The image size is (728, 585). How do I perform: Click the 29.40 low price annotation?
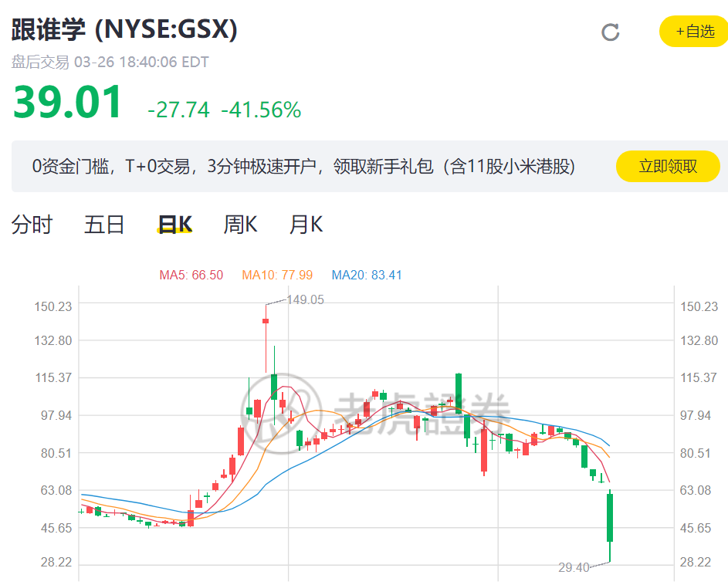[574, 567]
